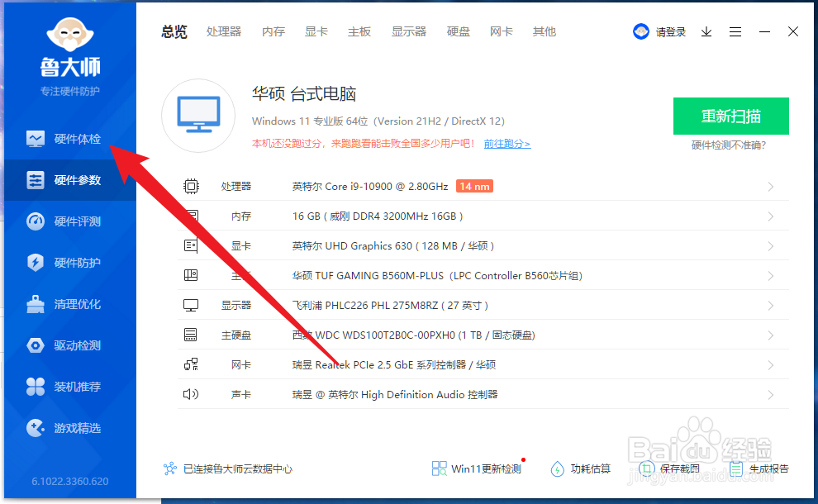818x504 pixels.
Task: Click the 显示器 monitor row icon
Action: tap(191, 305)
